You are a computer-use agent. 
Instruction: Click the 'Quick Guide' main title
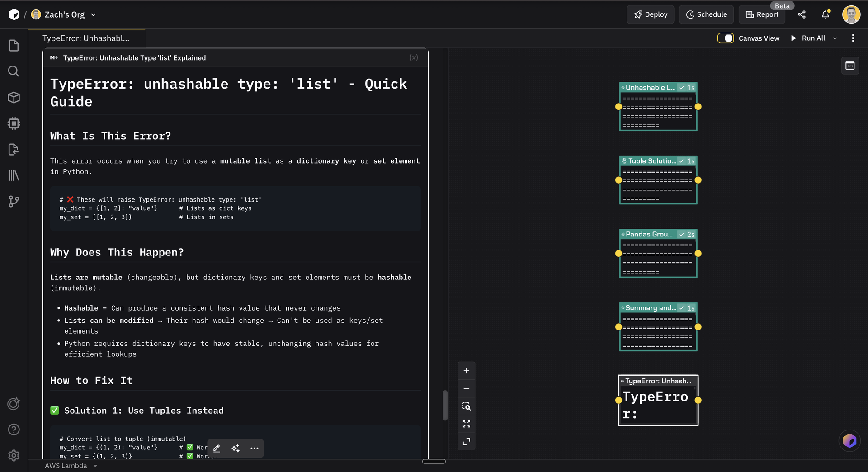pyautogui.click(x=228, y=93)
